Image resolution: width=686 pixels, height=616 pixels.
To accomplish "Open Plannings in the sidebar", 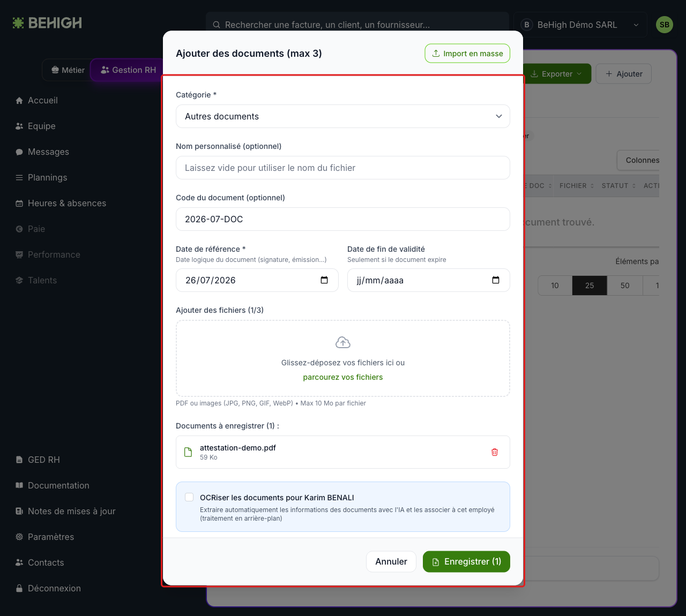I will coord(41,177).
